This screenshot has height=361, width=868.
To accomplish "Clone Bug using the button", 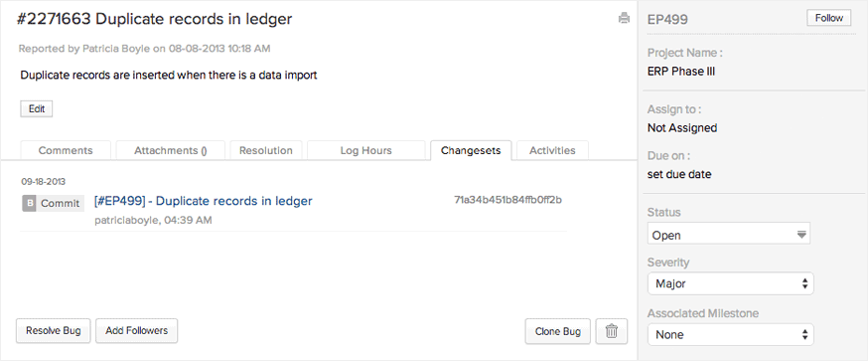I will coord(558,331).
